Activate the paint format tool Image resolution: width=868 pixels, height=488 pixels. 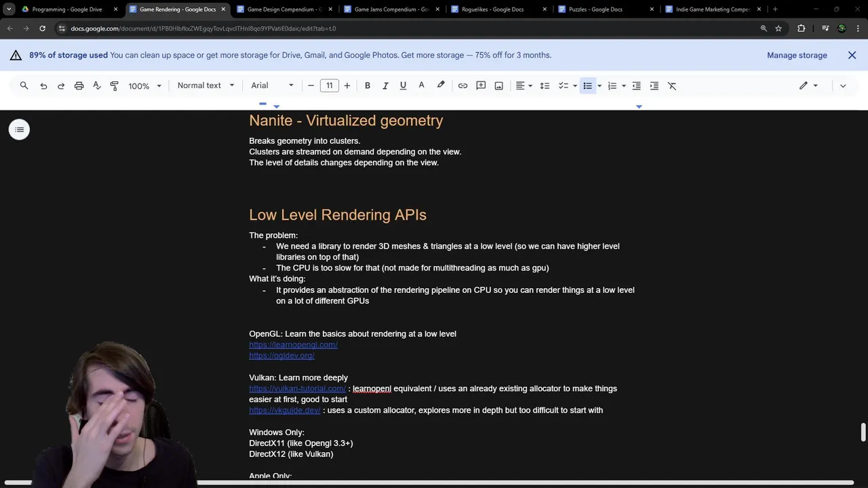tap(114, 85)
